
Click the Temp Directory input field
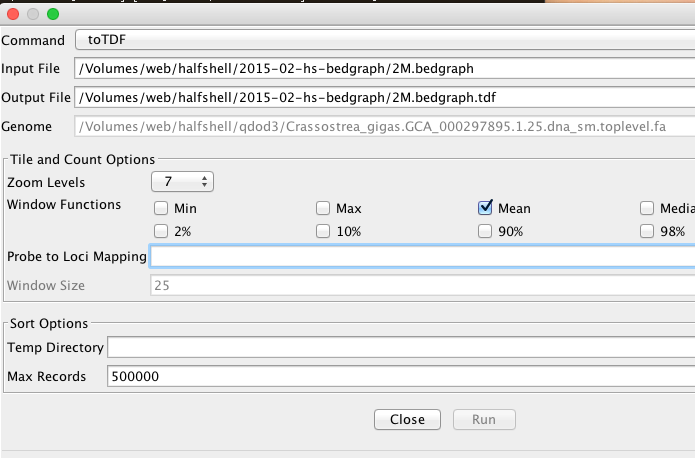(x=401, y=347)
